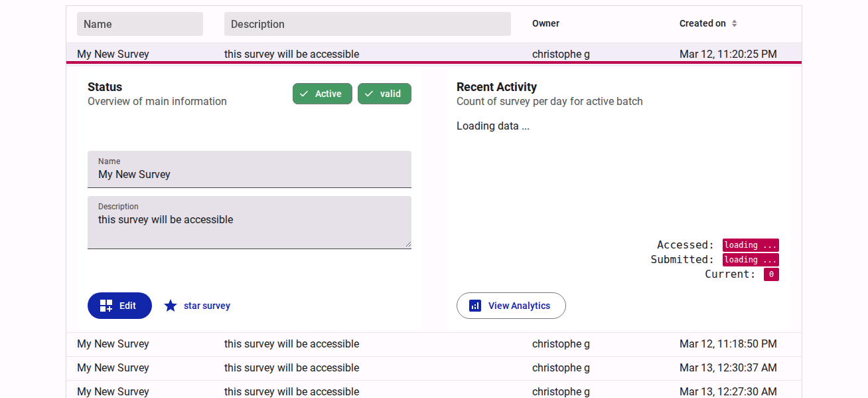Click the green valid status badge
Image resolution: width=868 pixels, height=398 pixels.
coord(384,94)
